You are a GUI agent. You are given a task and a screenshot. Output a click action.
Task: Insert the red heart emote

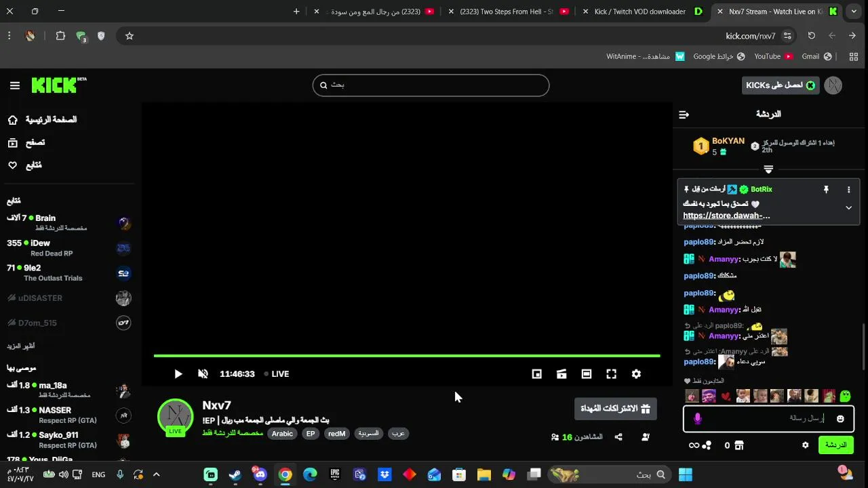(726, 396)
